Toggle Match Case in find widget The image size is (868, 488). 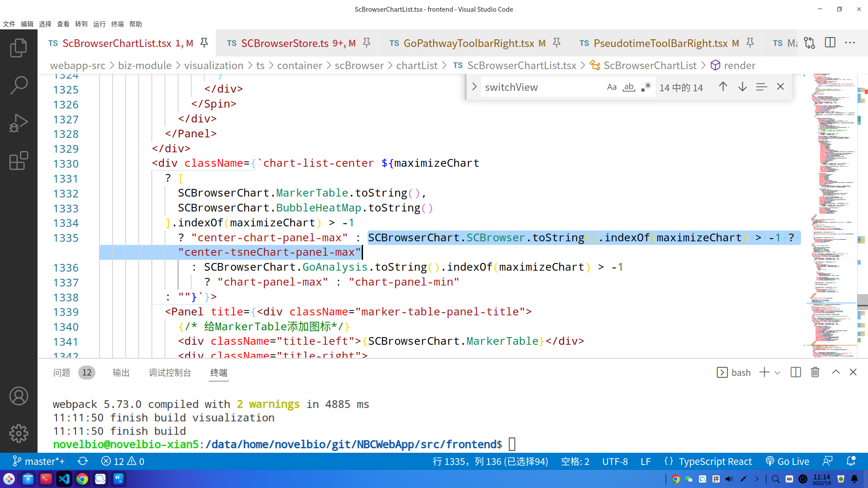click(612, 87)
